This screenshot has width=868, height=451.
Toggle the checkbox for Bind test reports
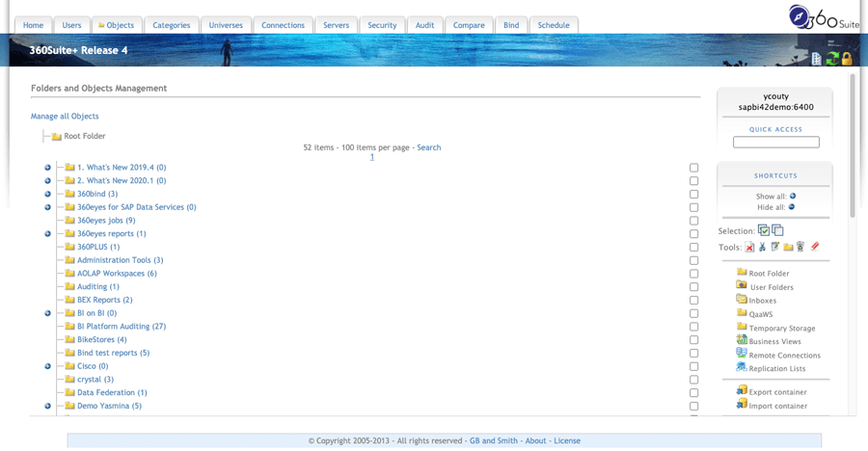(x=693, y=353)
